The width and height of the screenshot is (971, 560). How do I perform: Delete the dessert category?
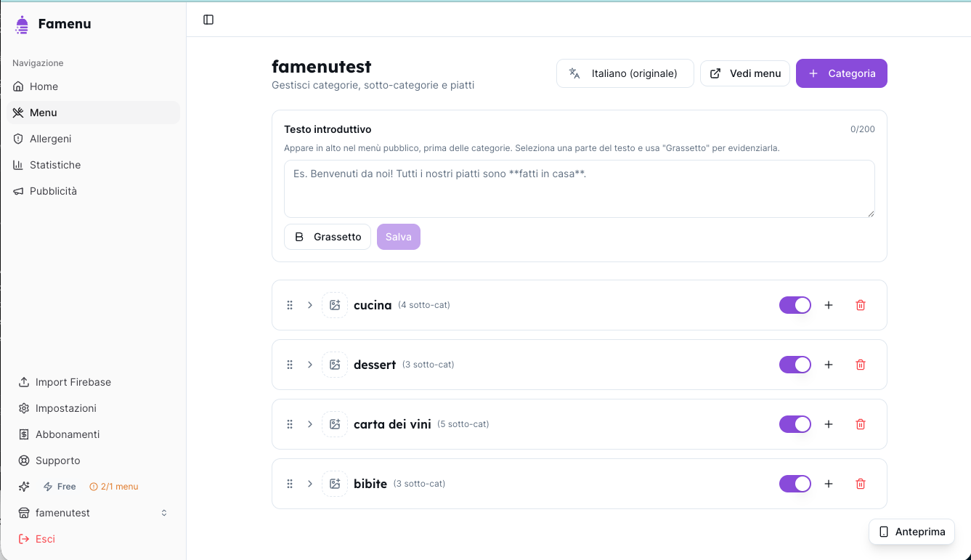tap(861, 365)
